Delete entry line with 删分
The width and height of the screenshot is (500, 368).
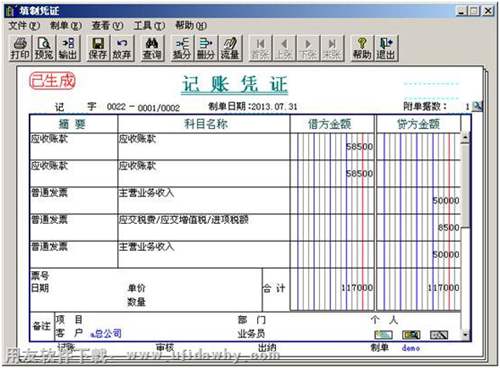206,48
